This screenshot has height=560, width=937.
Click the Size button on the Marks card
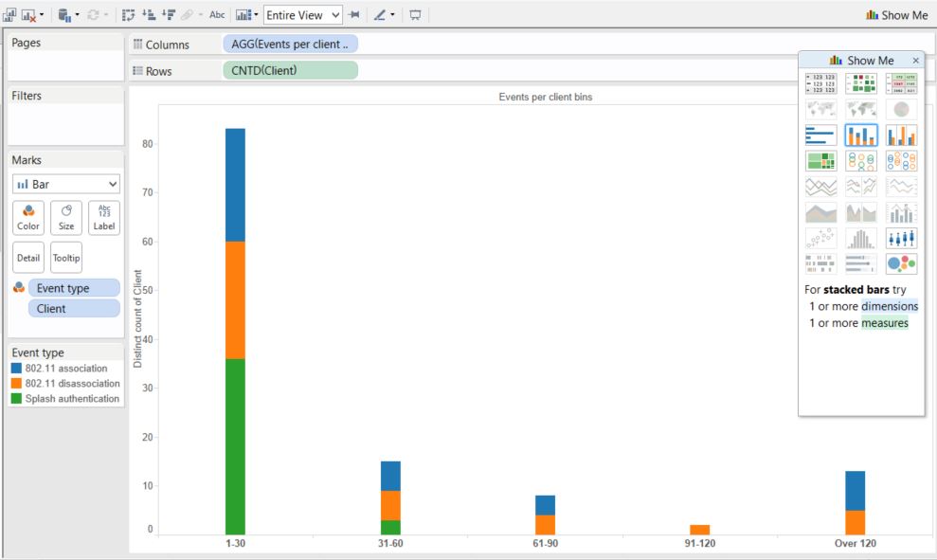pos(65,218)
